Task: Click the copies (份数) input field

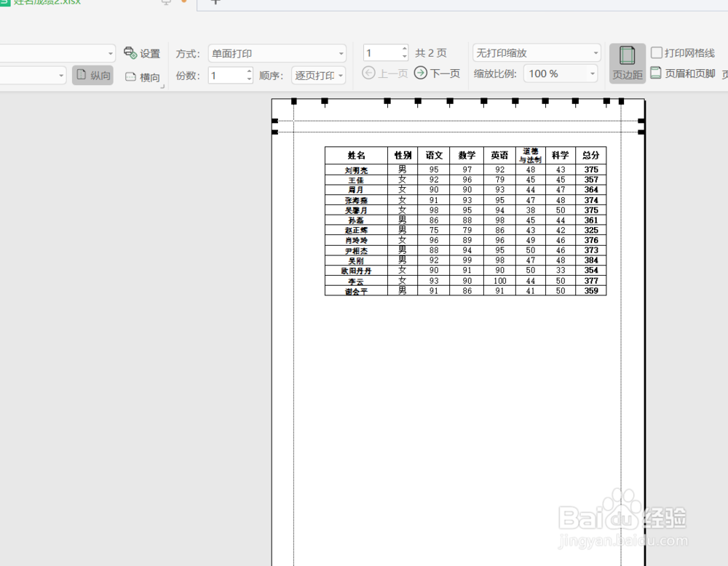Action: [227, 75]
